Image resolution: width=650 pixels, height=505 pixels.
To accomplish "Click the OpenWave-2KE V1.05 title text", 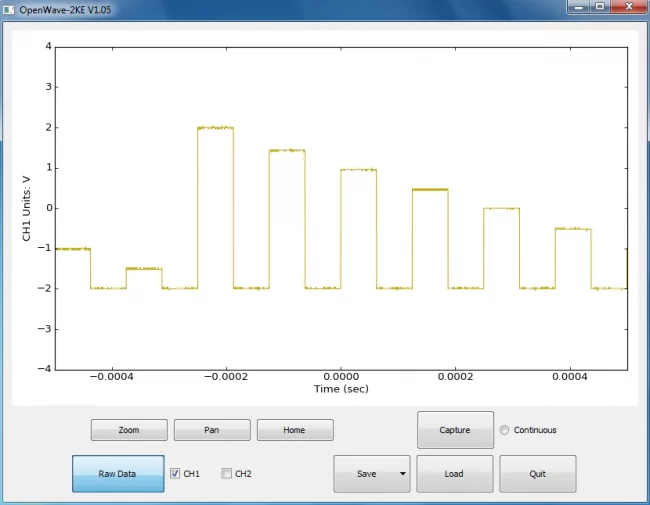I will [x=65, y=10].
